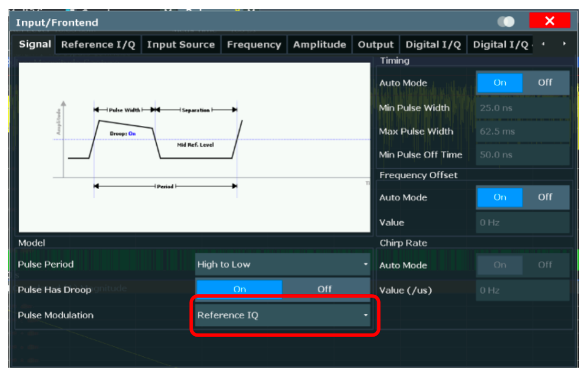Set Timing Auto Mode to On
Screen dimensions: 588x378
pyautogui.click(x=500, y=83)
